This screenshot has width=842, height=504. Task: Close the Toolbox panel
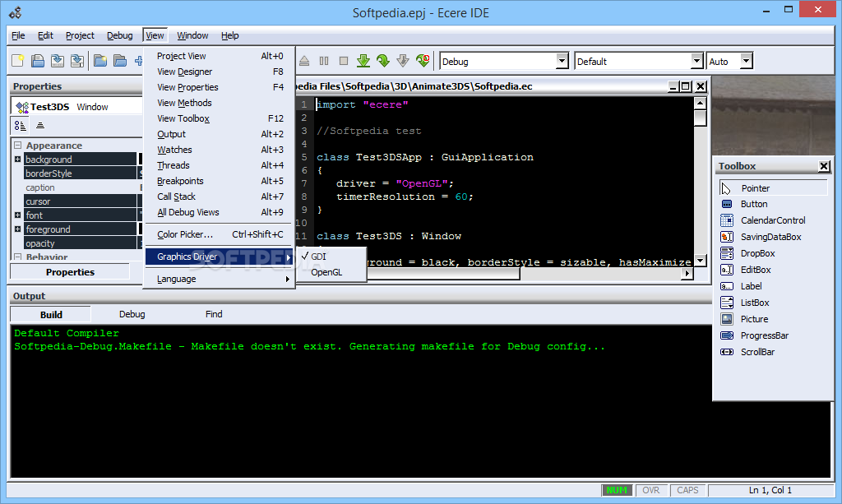click(x=824, y=166)
